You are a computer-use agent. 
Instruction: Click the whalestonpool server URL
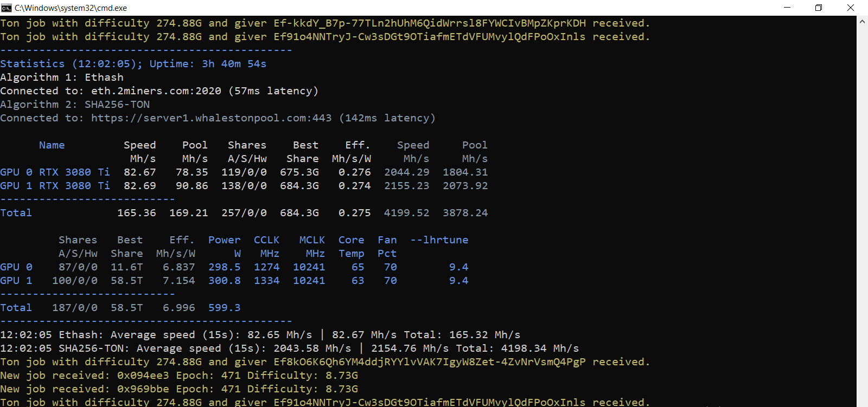(211, 118)
